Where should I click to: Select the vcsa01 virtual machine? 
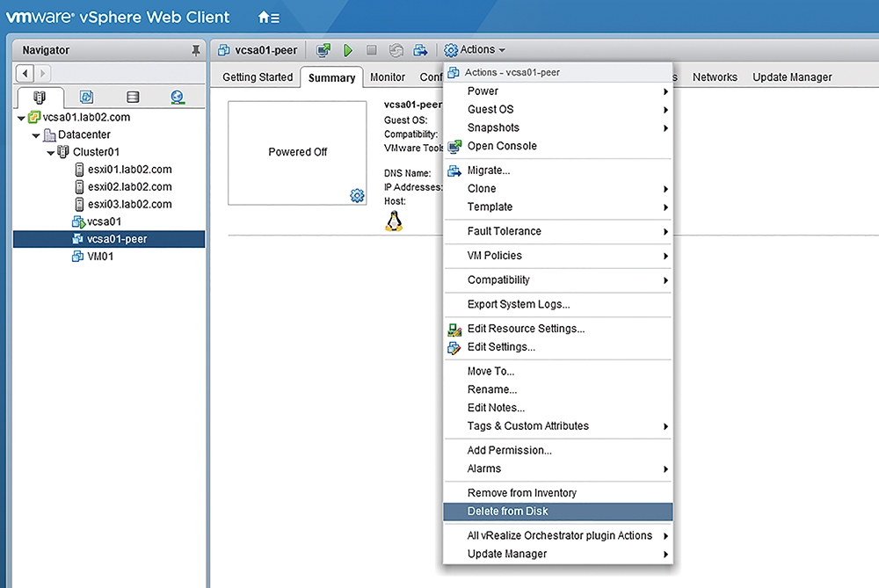[x=104, y=222]
